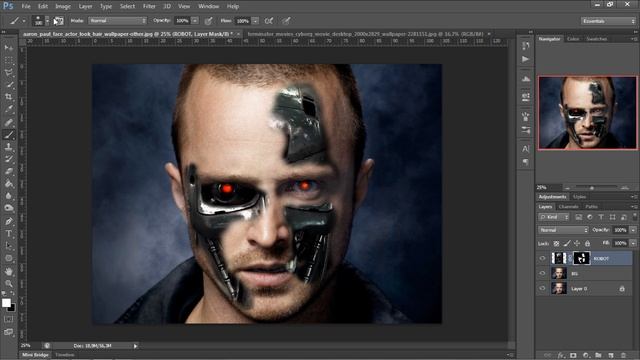Image resolution: width=640 pixels, height=360 pixels.
Task: Toggle lock all padlock icon
Action: click(x=587, y=244)
